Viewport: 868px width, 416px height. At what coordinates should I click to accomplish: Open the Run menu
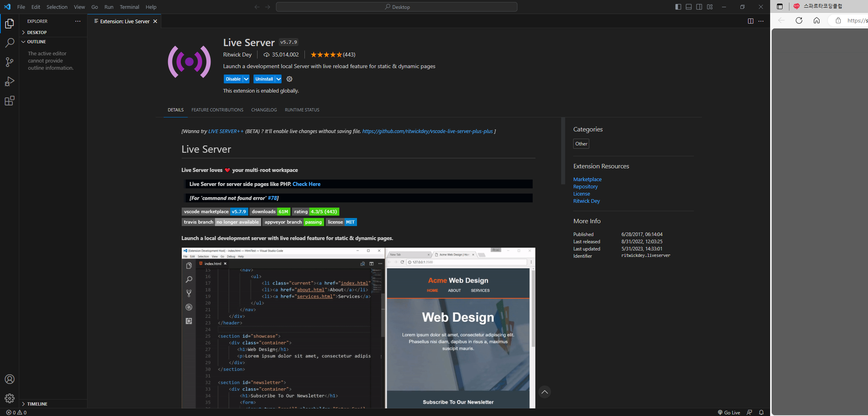tap(109, 7)
